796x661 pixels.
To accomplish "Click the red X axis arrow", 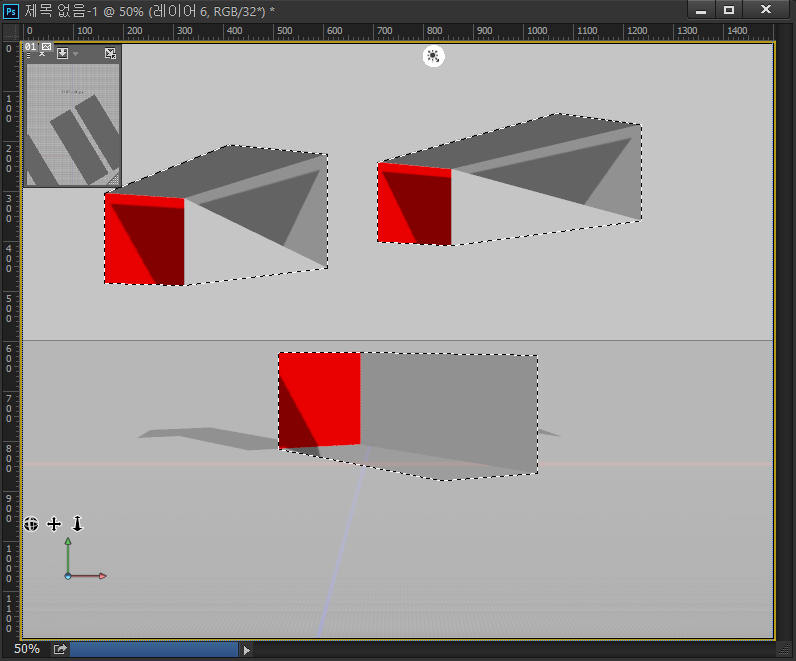I will tap(101, 576).
